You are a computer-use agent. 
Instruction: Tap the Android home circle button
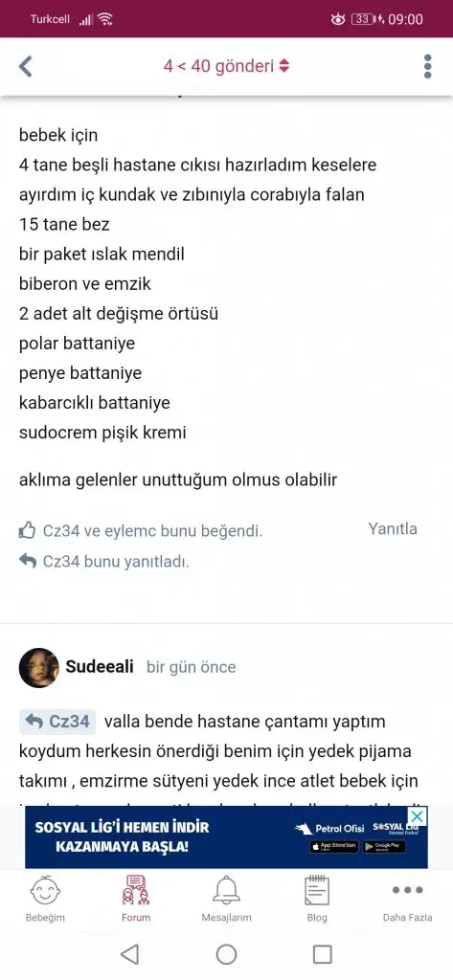pos(226,954)
